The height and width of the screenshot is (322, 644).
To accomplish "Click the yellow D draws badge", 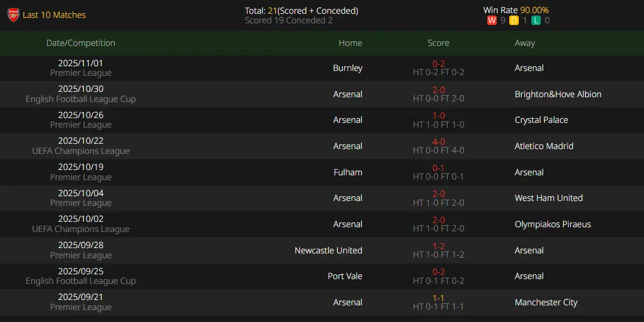I will click(514, 20).
